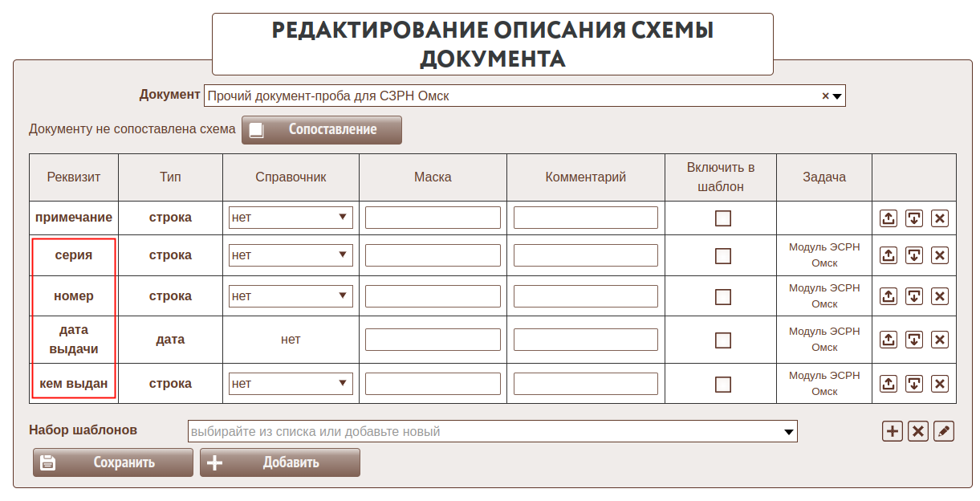Click Маска input field for серия row

[433, 255]
